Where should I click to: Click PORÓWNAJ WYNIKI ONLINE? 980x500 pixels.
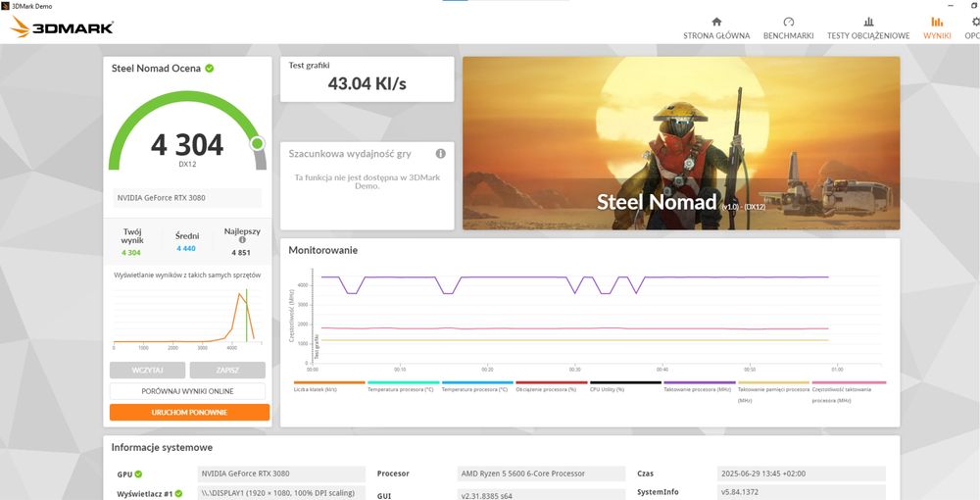[x=187, y=391]
